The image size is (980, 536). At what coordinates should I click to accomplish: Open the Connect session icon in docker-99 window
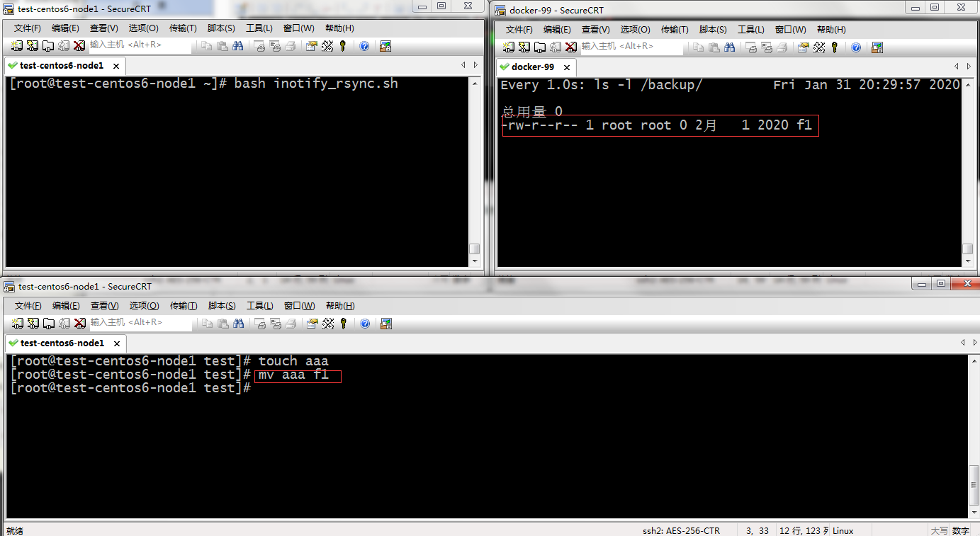[509, 47]
